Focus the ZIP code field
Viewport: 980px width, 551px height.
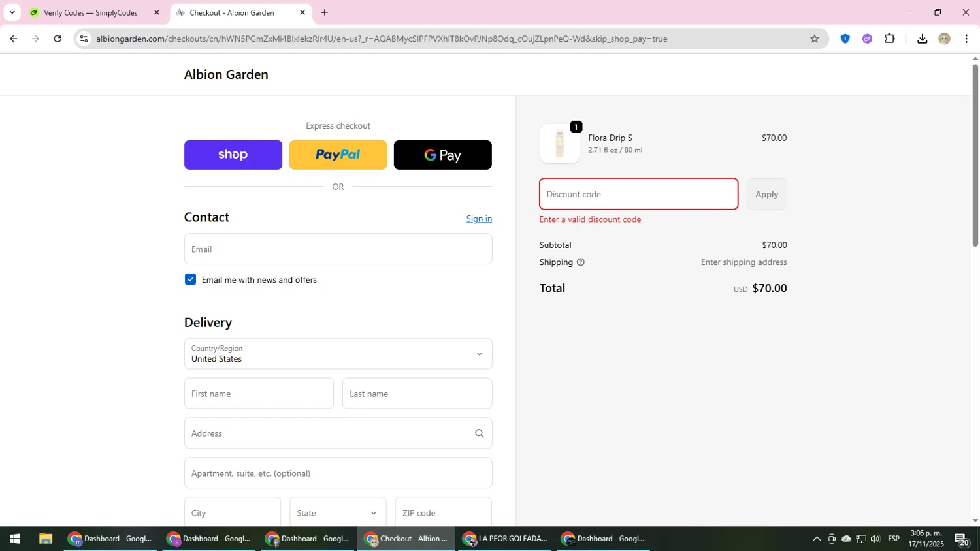[x=443, y=512]
